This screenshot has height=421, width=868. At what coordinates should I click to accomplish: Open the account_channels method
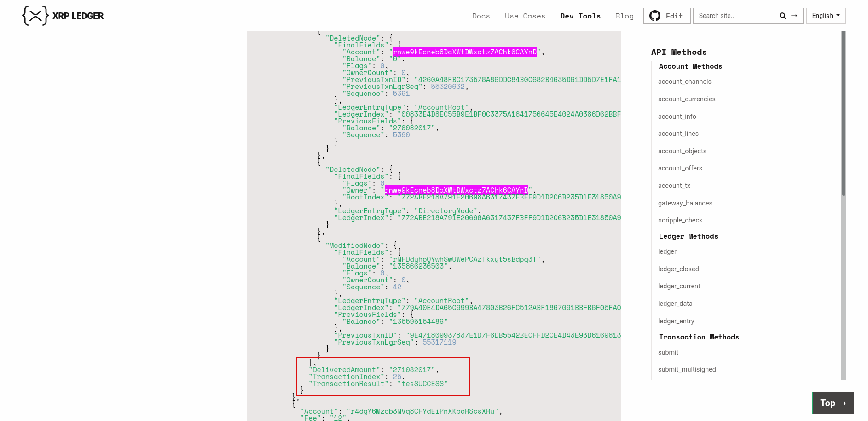pyautogui.click(x=684, y=82)
